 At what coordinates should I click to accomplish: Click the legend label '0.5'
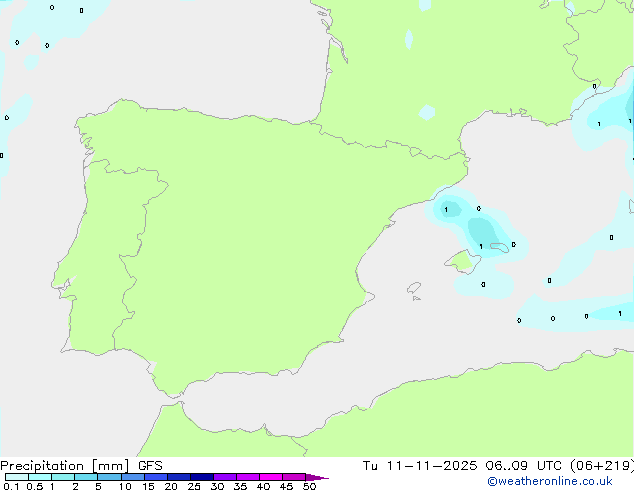[x=35, y=486]
